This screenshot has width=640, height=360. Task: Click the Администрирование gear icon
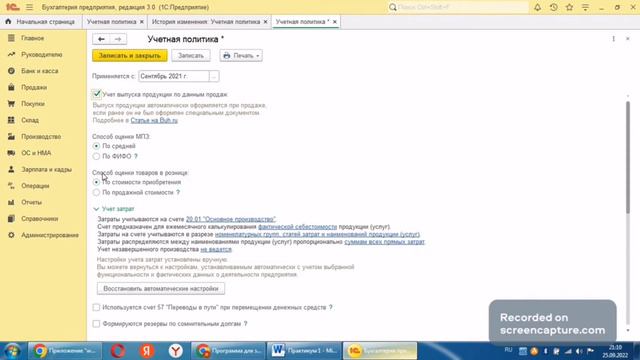pos(11,235)
